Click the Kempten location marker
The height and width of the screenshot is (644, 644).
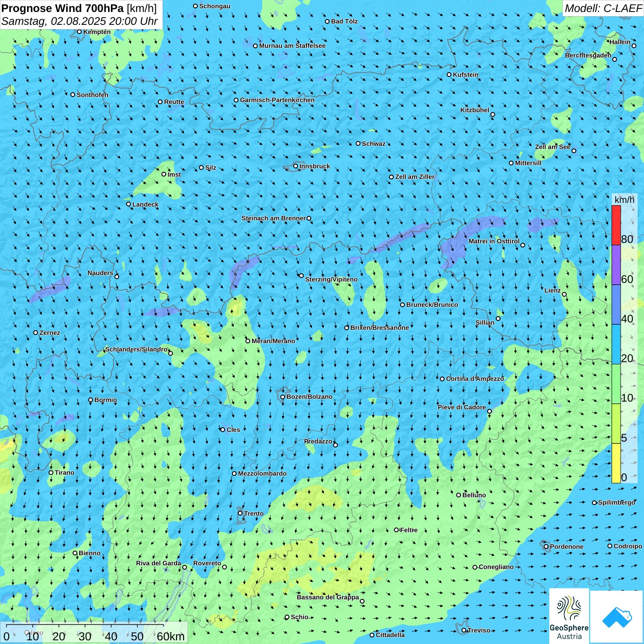click(79, 32)
